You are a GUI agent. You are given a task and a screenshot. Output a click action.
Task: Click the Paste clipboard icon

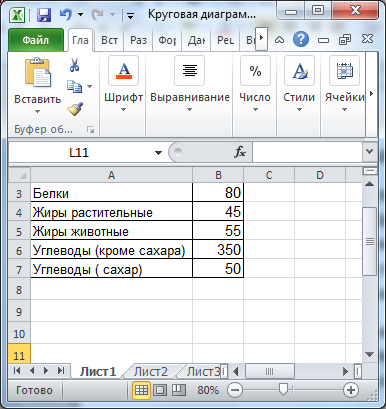38,72
